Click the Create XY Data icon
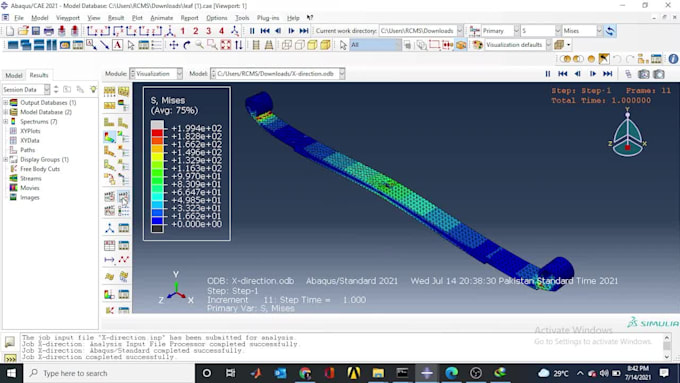 point(109,246)
